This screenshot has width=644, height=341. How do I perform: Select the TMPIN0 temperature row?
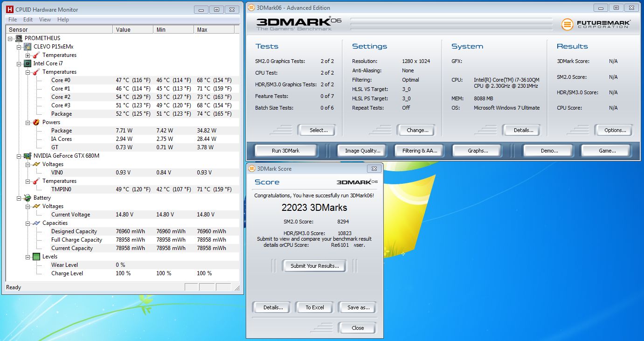tap(122, 189)
